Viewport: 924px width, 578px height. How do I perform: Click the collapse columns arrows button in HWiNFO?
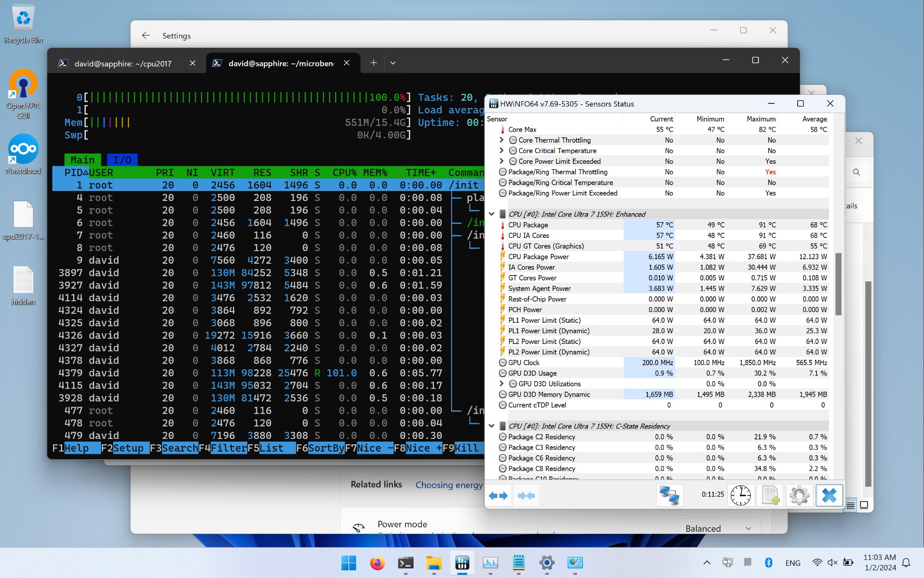point(526,496)
